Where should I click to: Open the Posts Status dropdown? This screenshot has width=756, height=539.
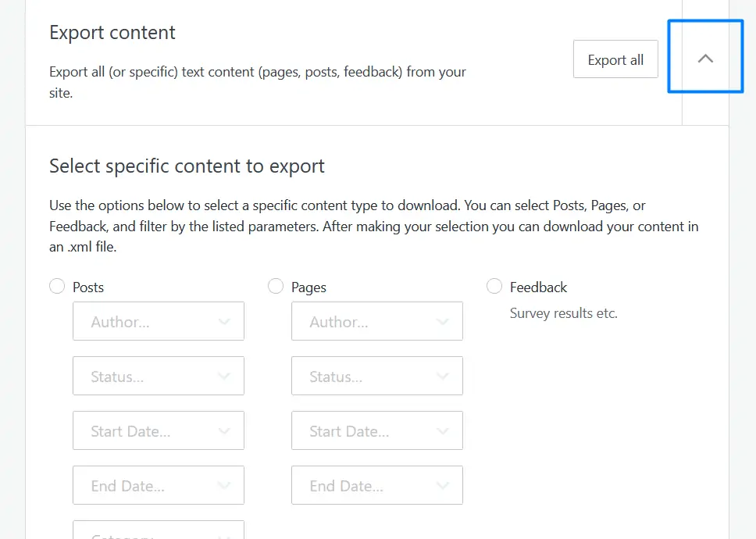(158, 377)
